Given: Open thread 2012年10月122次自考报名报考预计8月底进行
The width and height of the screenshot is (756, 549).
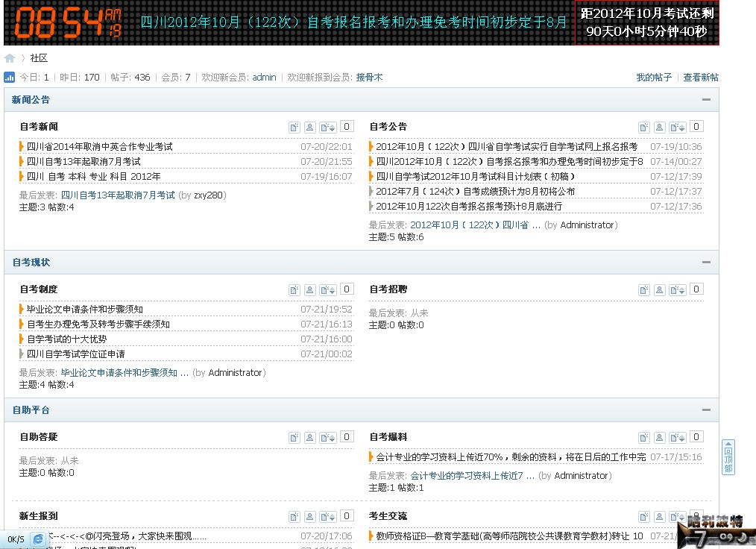Looking at the screenshot, I should click(469, 207).
